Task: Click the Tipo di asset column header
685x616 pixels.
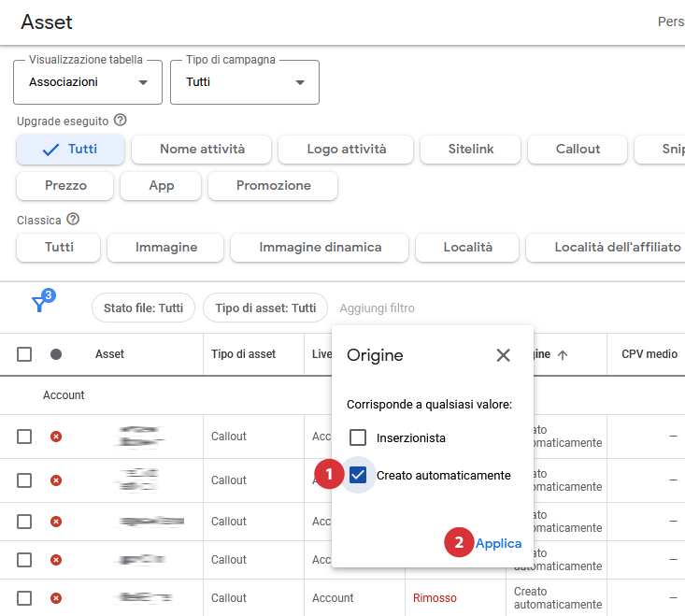Action: point(243,354)
